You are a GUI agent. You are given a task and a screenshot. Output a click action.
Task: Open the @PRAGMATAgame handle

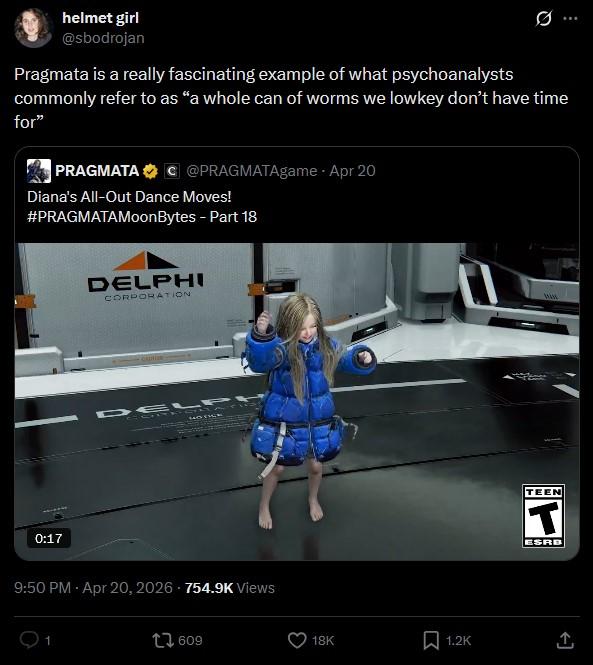coord(252,171)
